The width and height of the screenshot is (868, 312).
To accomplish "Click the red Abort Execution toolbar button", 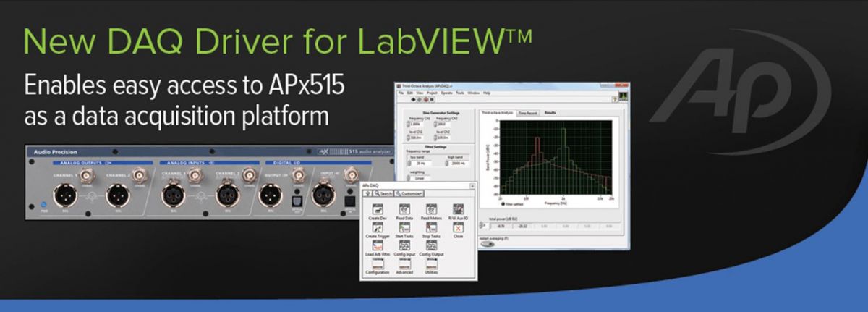I will tap(426, 99).
